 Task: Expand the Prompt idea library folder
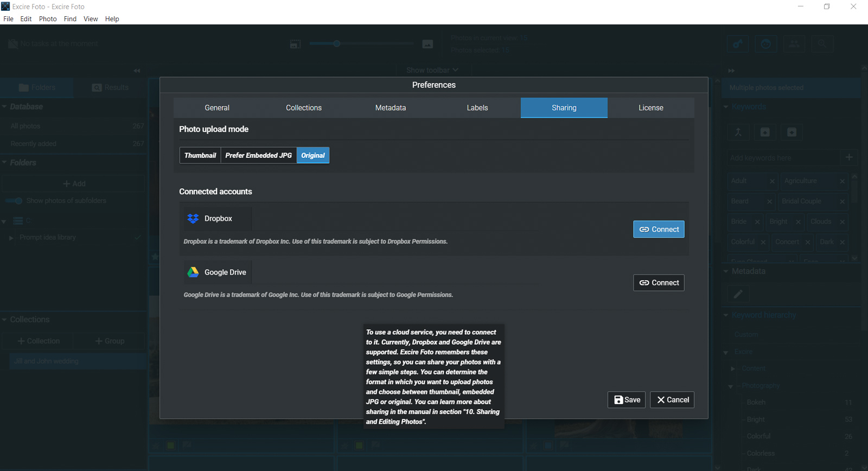[x=11, y=238]
